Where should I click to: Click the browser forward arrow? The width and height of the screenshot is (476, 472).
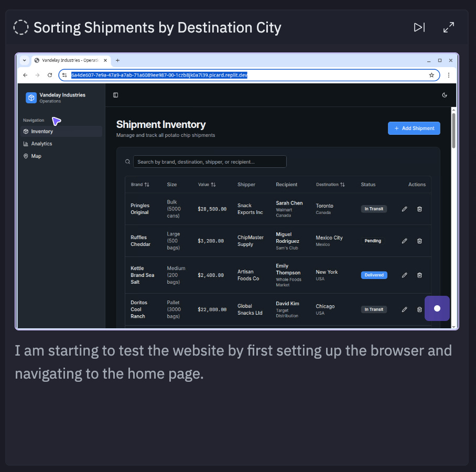point(37,75)
